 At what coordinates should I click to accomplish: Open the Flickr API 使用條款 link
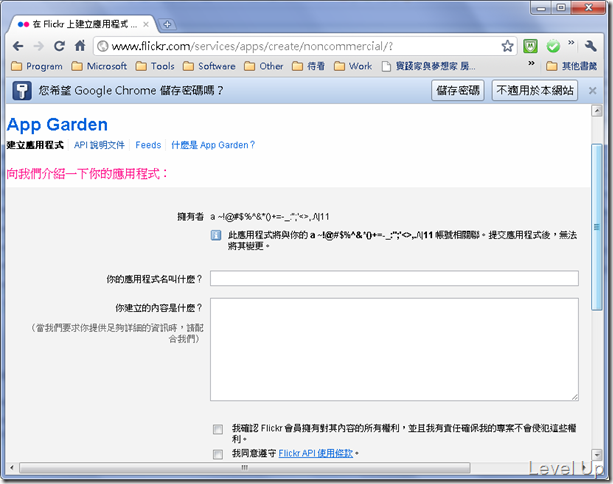[315, 453]
